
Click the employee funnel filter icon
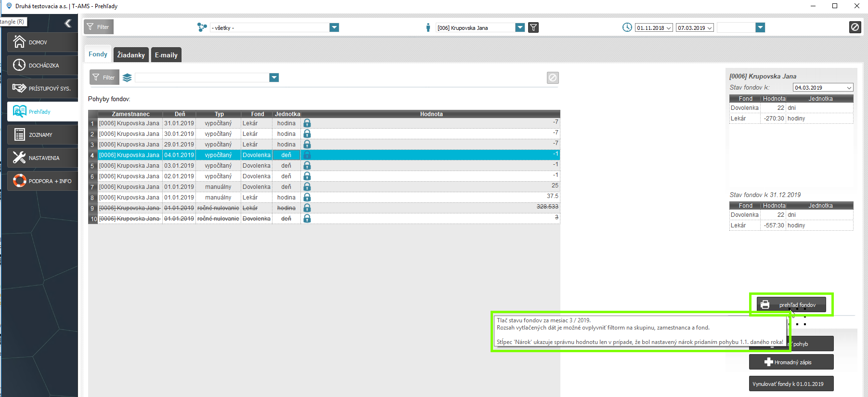[533, 27]
